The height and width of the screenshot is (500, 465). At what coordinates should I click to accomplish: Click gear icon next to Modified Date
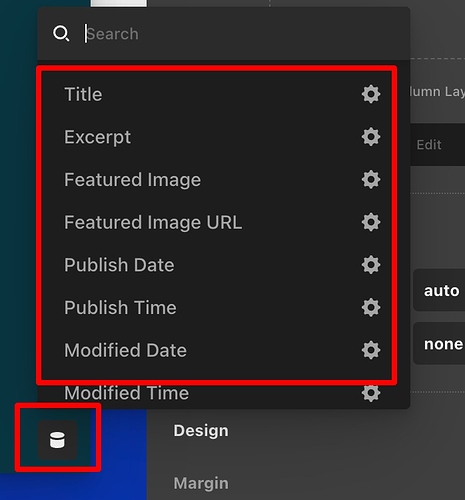371,350
